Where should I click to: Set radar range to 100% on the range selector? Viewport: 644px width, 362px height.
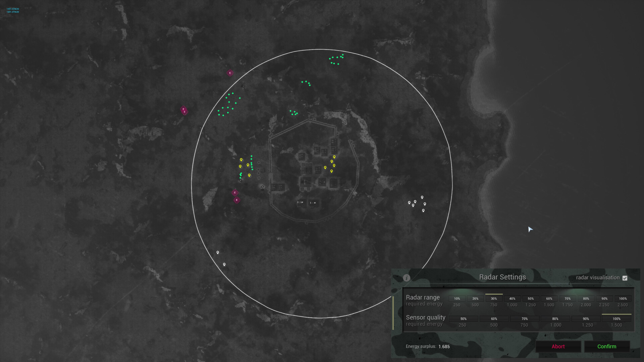click(623, 298)
